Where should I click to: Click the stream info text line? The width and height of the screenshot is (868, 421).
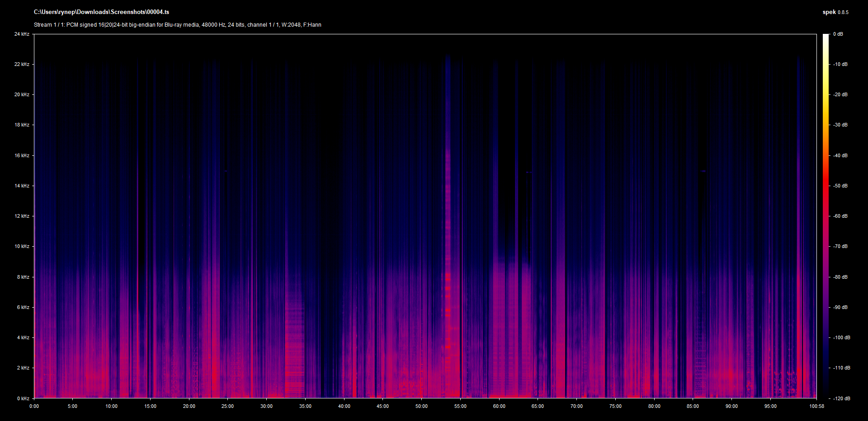(177, 25)
